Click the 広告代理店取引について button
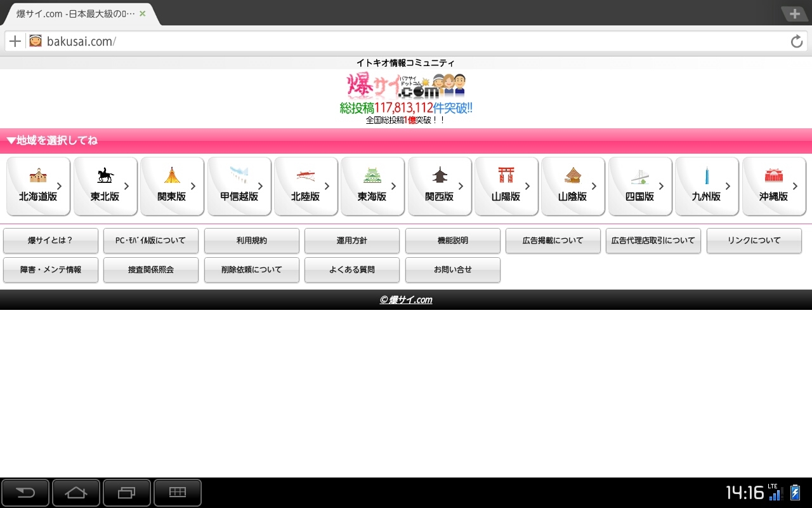Screen dimensions: 812x508 click(x=653, y=241)
